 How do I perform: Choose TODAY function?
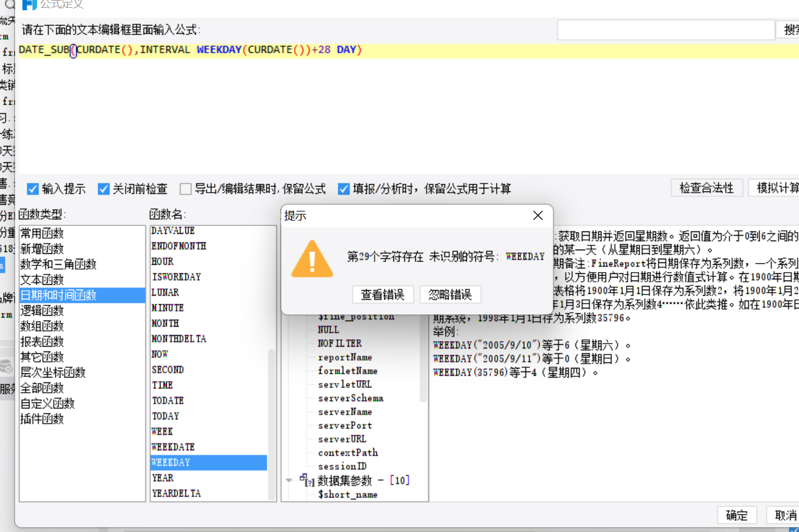point(165,416)
